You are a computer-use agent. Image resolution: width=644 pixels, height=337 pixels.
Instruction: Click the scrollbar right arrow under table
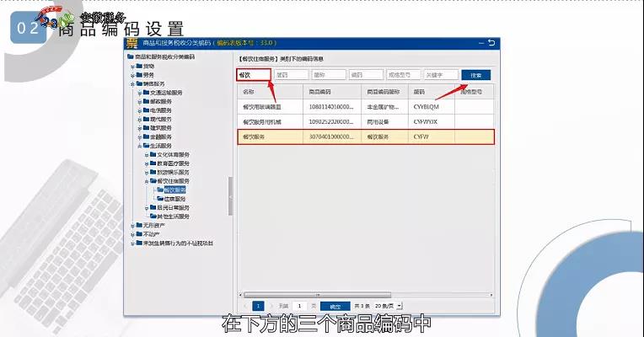click(x=491, y=295)
